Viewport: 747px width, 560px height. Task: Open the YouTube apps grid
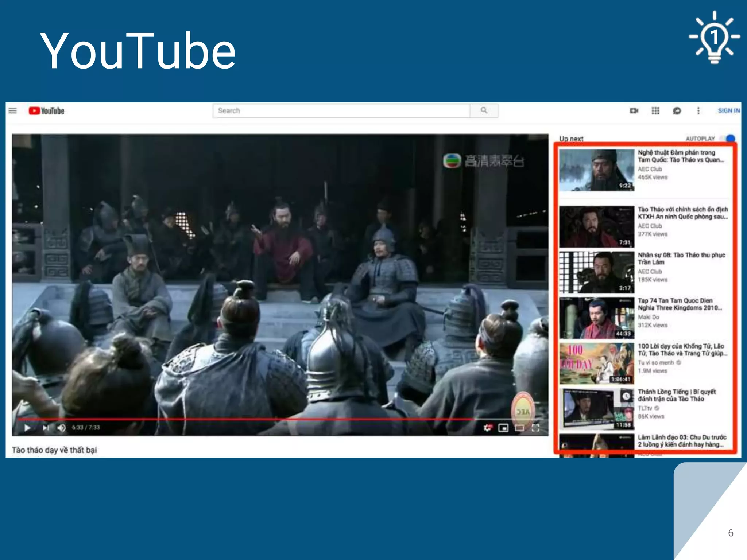[x=655, y=111]
